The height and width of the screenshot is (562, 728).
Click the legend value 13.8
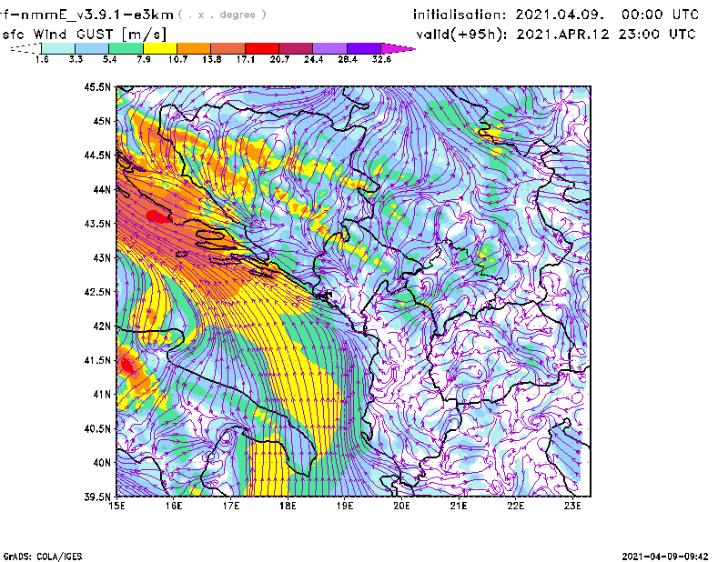212,59
